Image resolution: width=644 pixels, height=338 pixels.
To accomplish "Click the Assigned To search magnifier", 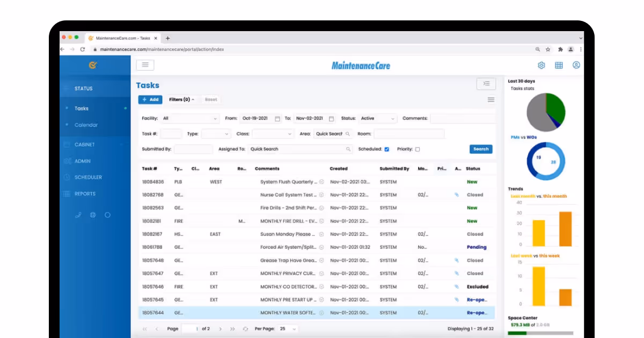I will coord(348,149).
